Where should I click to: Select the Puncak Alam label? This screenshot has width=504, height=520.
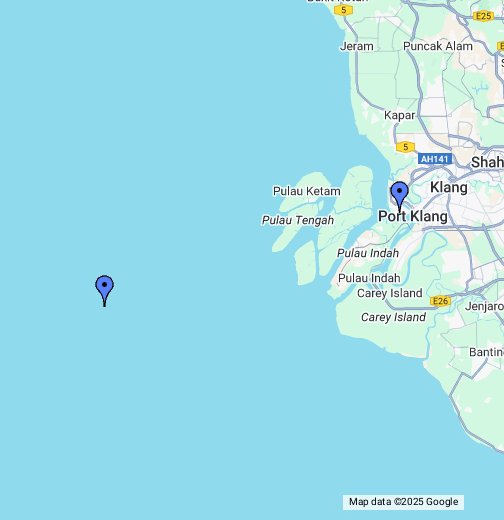point(438,46)
